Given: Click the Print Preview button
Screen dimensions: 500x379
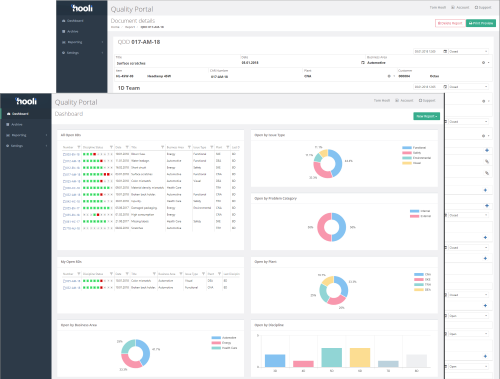Looking at the screenshot, I should 481,23.
